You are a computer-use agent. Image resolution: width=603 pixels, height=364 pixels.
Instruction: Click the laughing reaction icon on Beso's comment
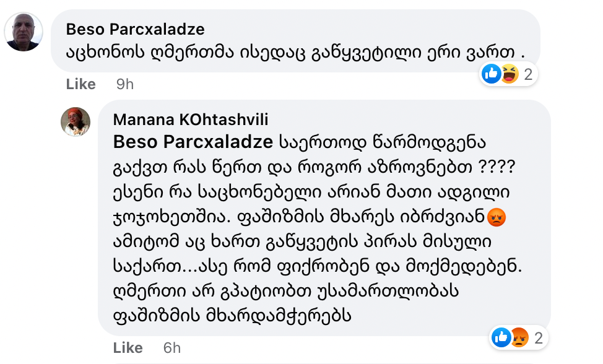[x=509, y=75]
